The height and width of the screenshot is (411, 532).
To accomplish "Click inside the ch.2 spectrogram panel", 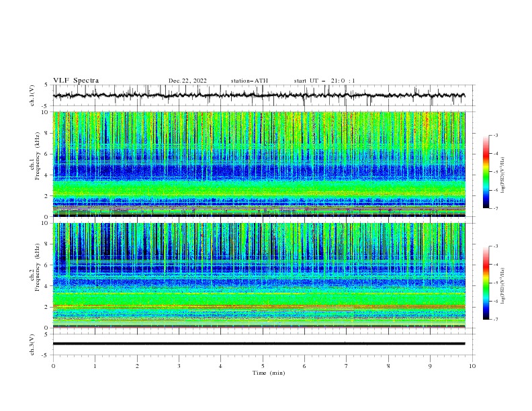I will tap(259, 275).
